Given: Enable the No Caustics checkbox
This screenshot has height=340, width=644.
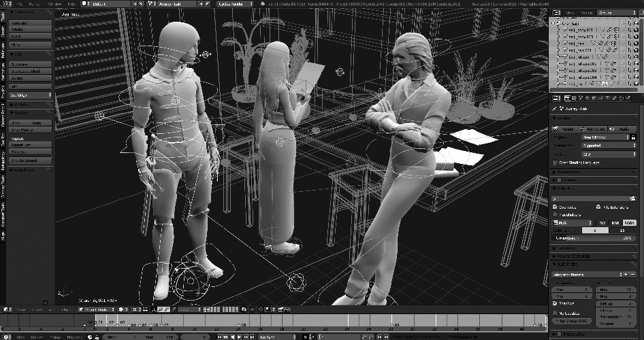Looking at the screenshot, I should (556, 313).
